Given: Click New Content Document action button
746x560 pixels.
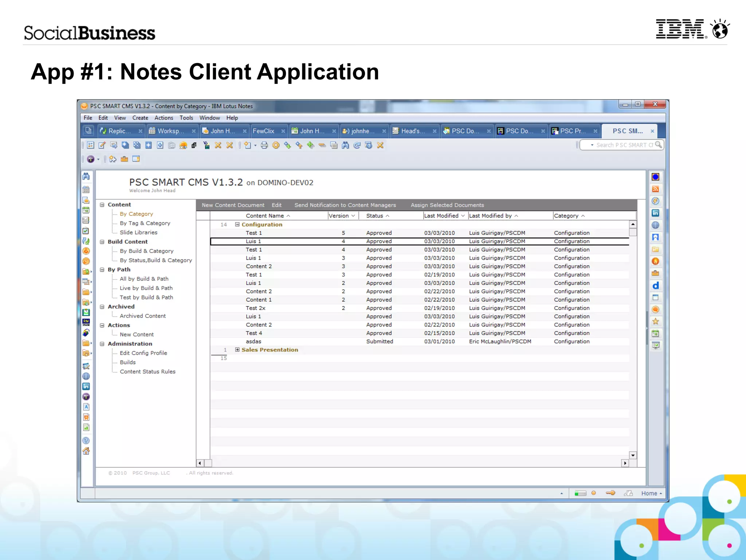Looking at the screenshot, I should click(x=233, y=205).
